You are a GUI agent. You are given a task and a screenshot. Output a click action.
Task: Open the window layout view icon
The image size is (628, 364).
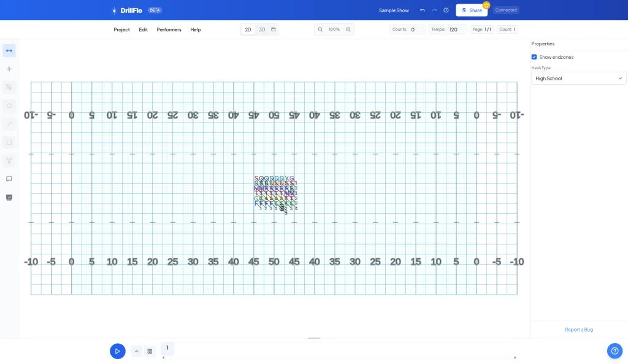[x=274, y=29]
